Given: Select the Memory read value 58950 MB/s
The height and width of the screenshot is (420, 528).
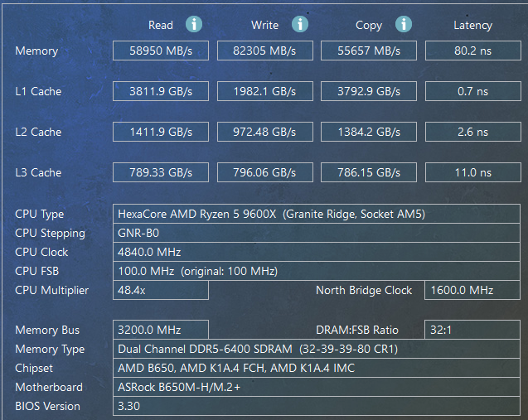Looking at the screenshot, I should coord(161,51).
